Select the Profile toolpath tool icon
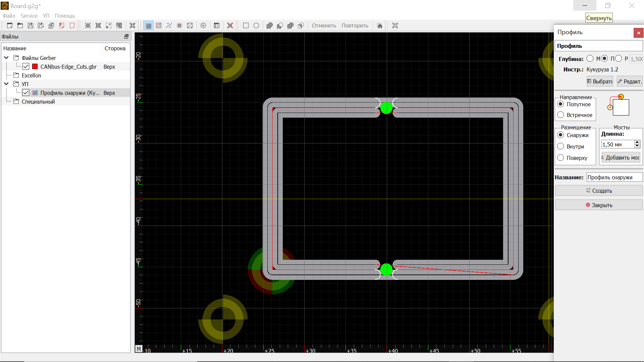Viewport: 644px width, 362px height. pyautogui.click(x=148, y=25)
